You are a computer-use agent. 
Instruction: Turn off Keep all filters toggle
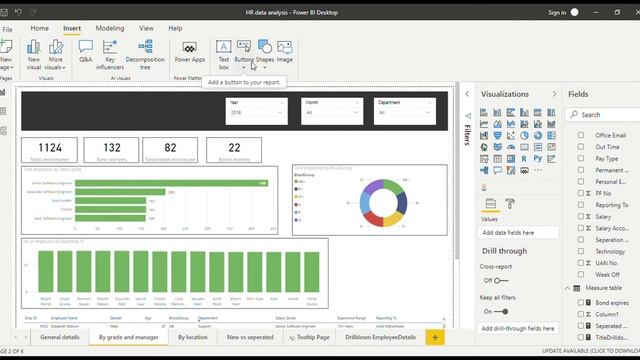(x=501, y=311)
